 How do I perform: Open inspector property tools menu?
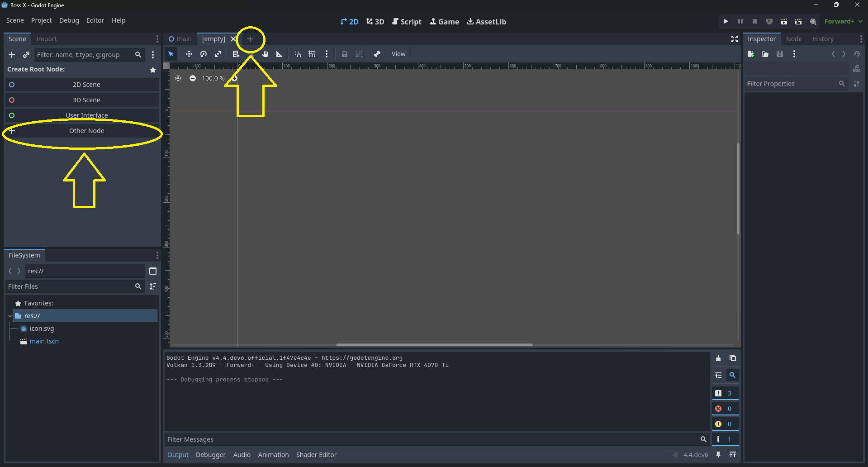click(857, 84)
